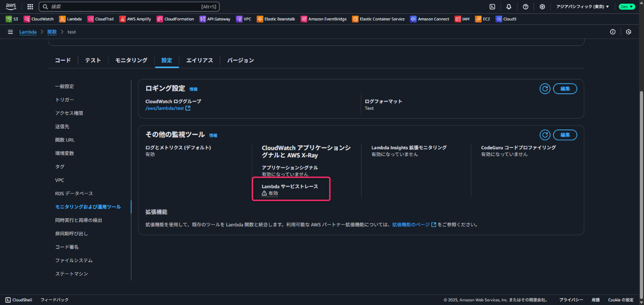Select the 設定 tab
The image size is (644, 305).
[167, 60]
